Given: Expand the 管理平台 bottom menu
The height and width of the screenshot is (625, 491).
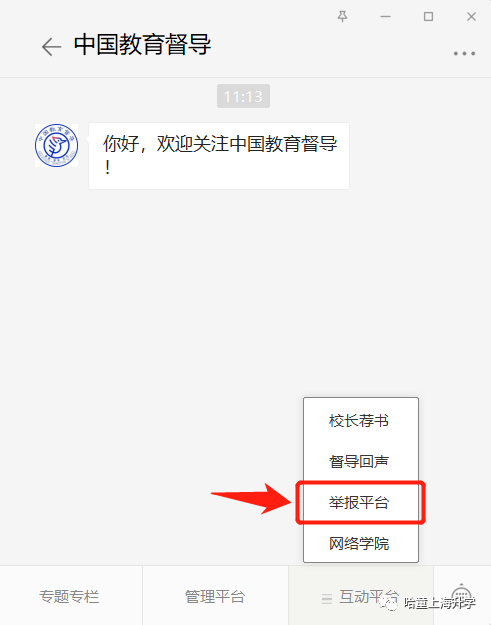Looking at the screenshot, I should click(x=215, y=596).
